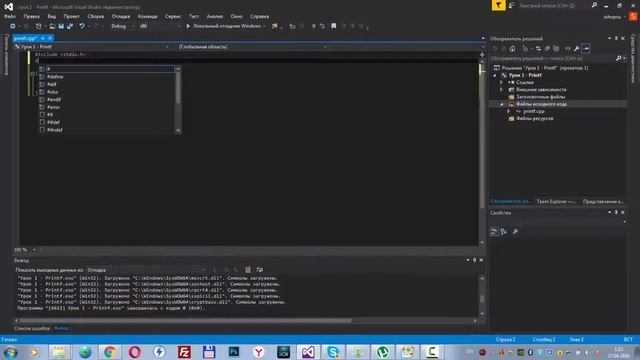The height and width of the screenshot is (360, 640).
Task: Open the Справка menu
Action: tap(260, 16)
